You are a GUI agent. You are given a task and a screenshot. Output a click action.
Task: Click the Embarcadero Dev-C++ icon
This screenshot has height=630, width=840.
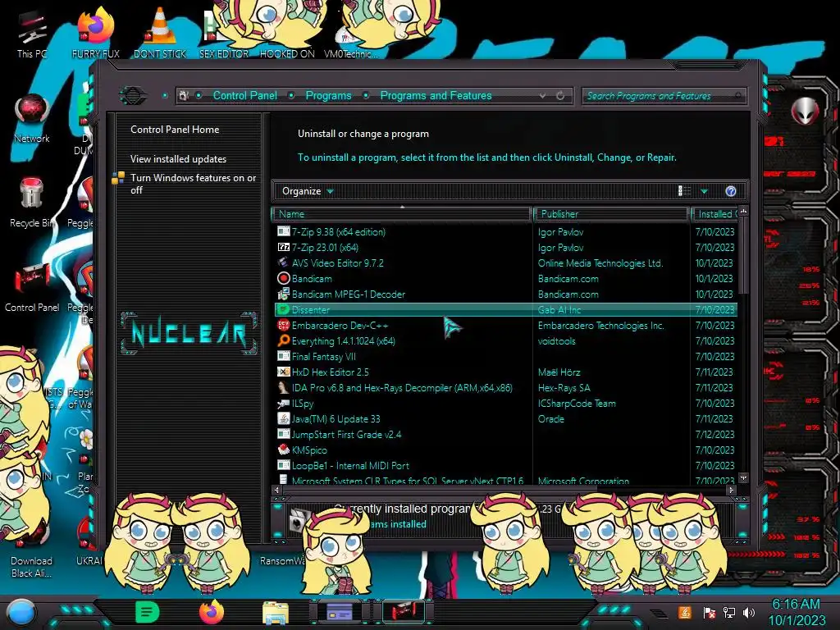point(283,325)
